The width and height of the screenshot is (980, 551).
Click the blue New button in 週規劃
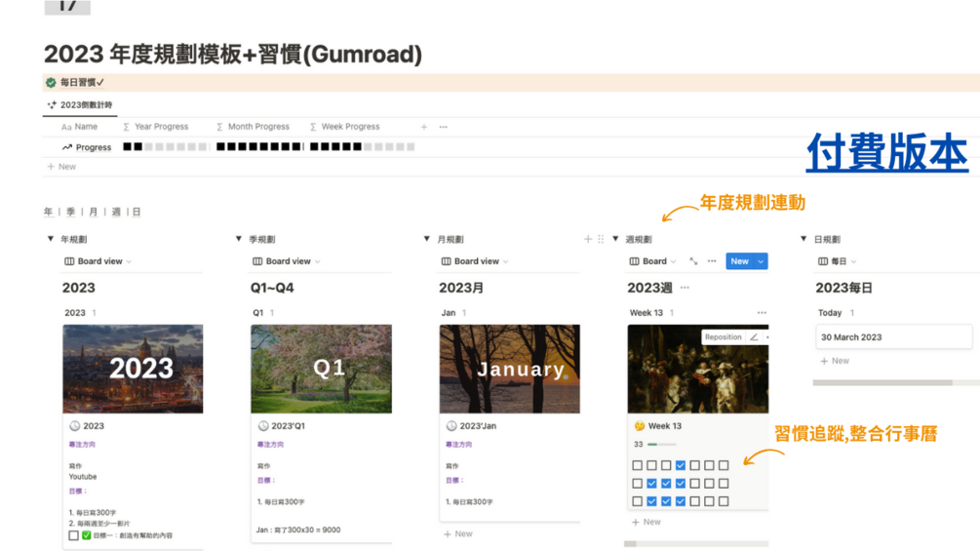(740, 261)
